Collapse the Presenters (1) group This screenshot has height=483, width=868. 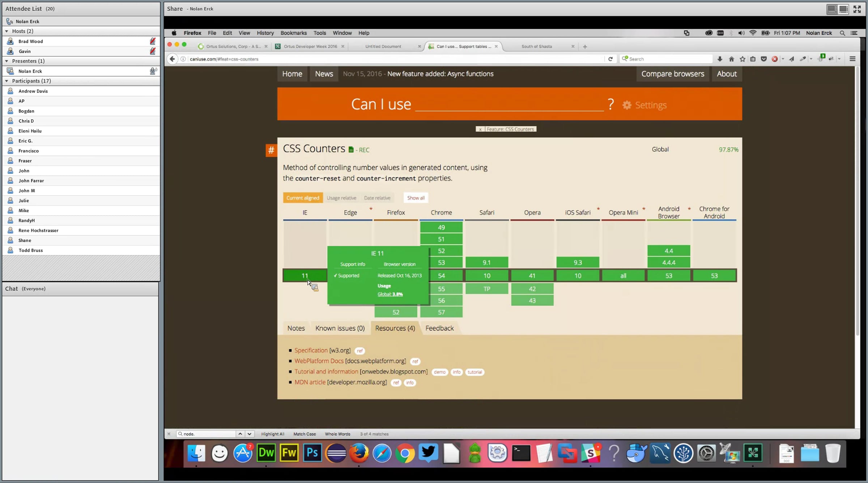click(x=7, y=61)
